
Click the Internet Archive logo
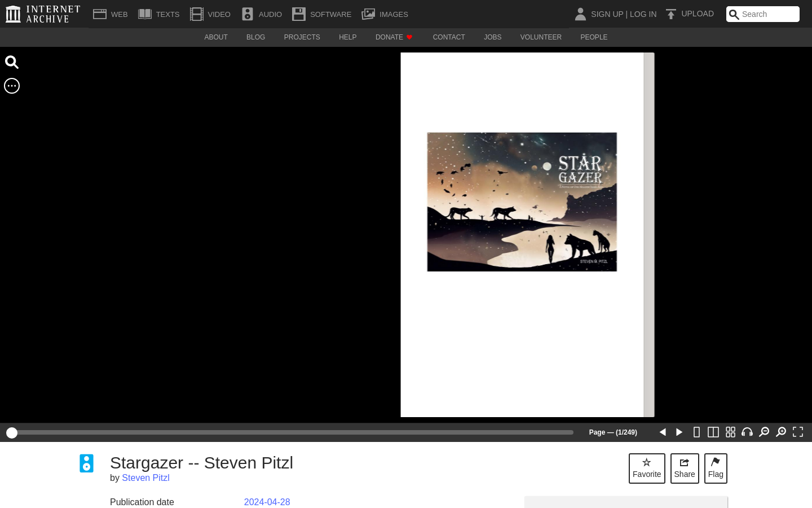(x=43, y=14)
